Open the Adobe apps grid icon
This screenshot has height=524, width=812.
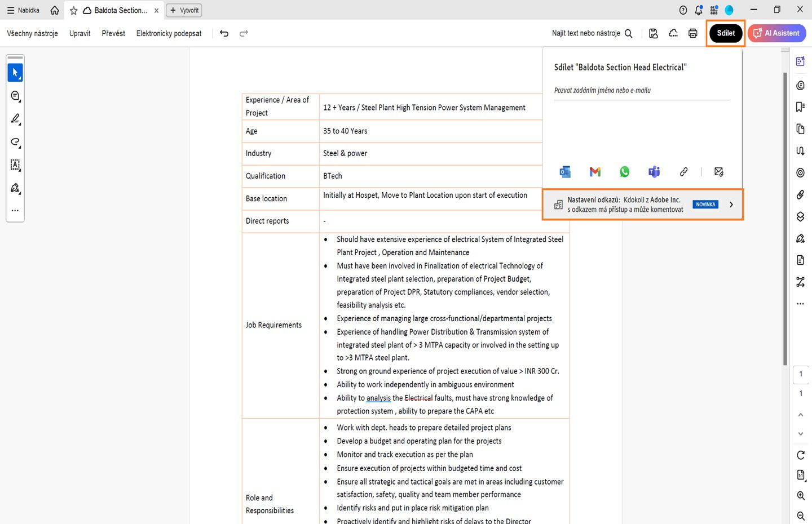tap(714, 10)
